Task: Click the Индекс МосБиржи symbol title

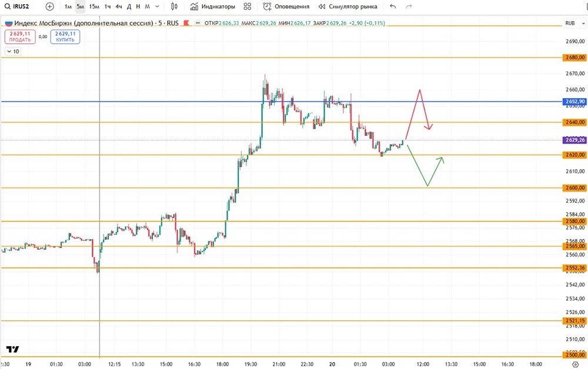Action: [84, 24]
